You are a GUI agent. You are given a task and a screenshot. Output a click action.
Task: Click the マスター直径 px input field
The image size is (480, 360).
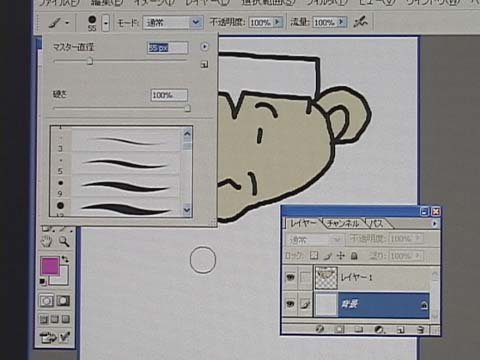(x=168, y=48)
